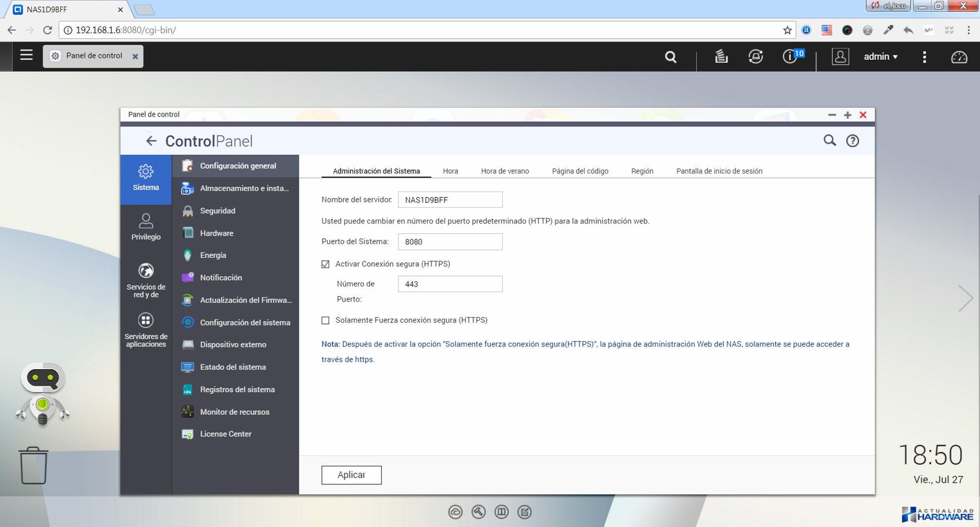The image size is (980, 527).
Task: Switch to the Hora tab
Action: tap(450, 171)
